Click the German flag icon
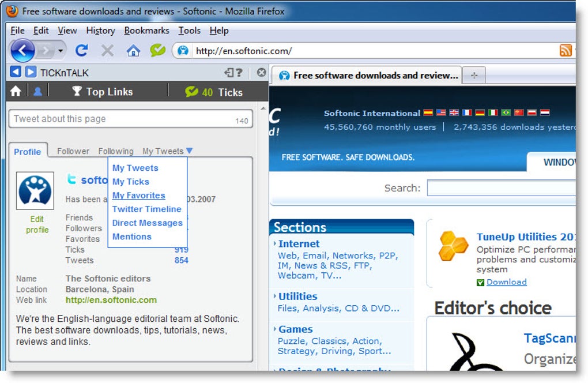 (x=480, y=112)
